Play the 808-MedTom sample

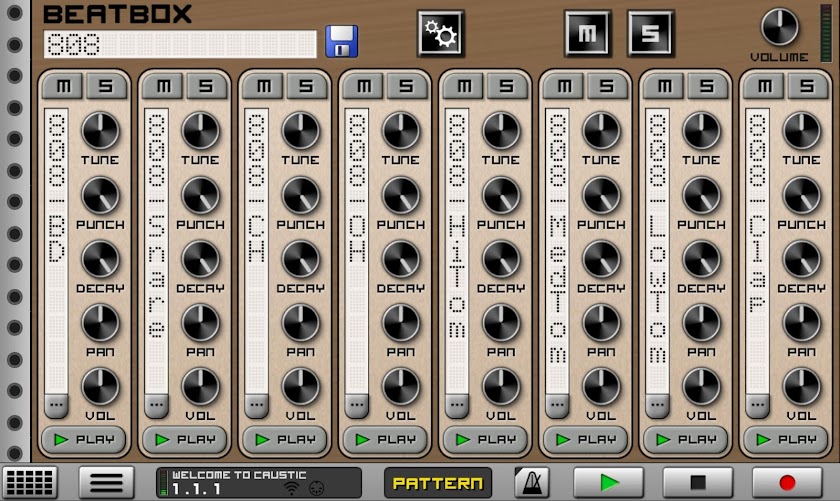tap(584, 440)
